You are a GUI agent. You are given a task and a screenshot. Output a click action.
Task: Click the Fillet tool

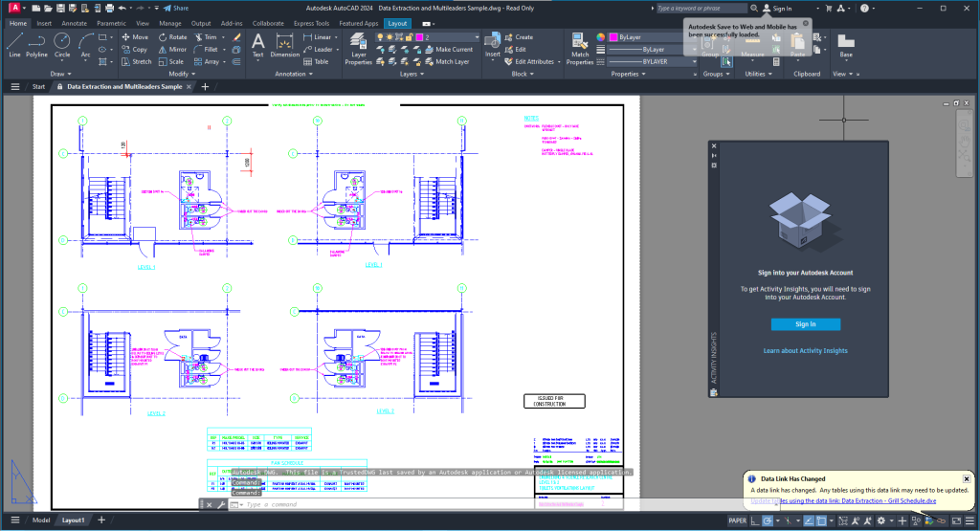click(x=206, y=50)
